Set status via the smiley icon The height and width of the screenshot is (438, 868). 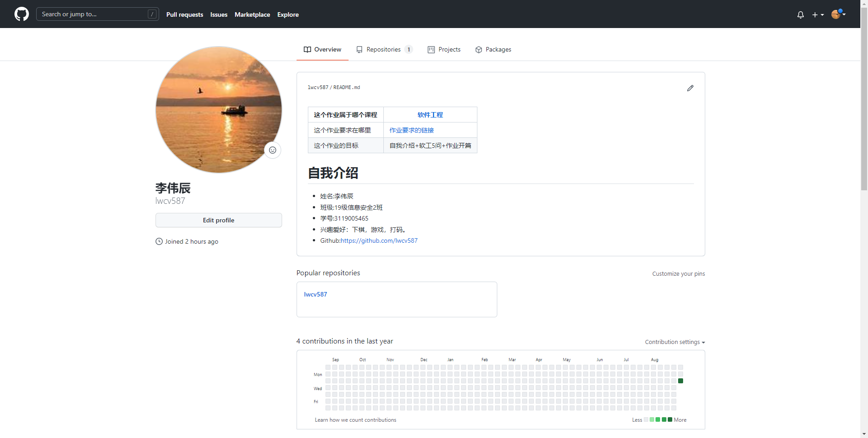[273, 150]
